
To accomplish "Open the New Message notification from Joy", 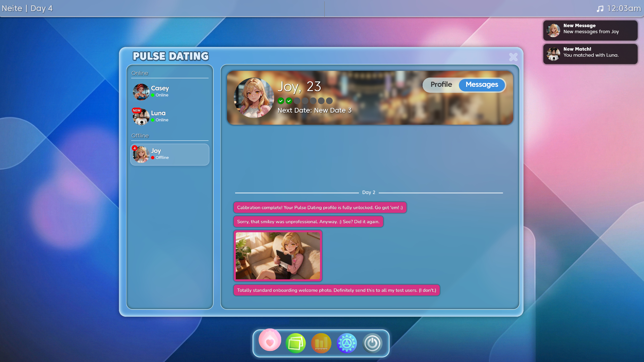I will [590, 31].
